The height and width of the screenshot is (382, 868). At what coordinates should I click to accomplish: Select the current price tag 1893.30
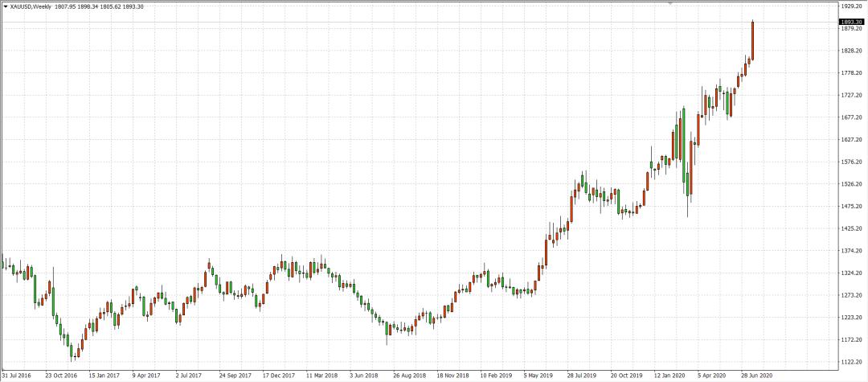tap(851, 23)
